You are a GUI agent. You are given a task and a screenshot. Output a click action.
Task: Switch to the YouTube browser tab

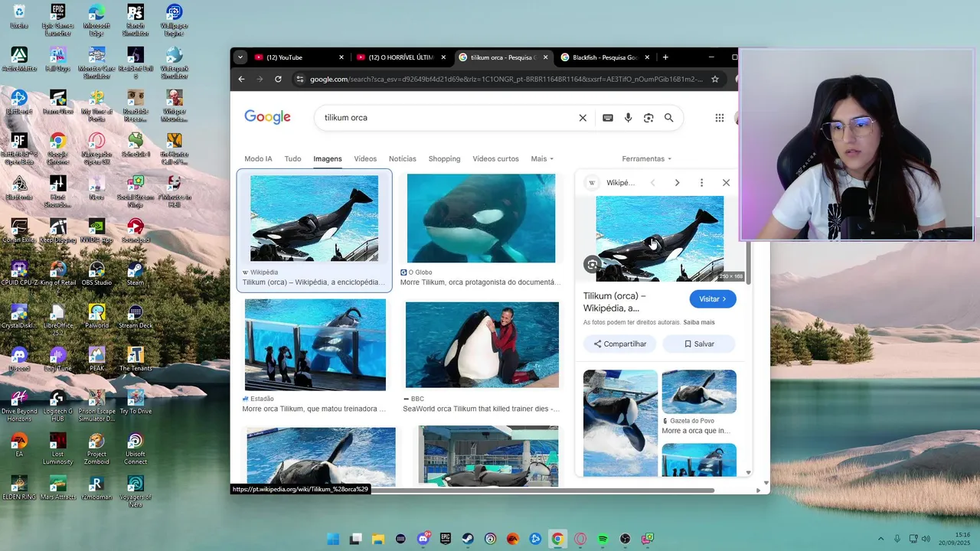(x=299, y=57)
